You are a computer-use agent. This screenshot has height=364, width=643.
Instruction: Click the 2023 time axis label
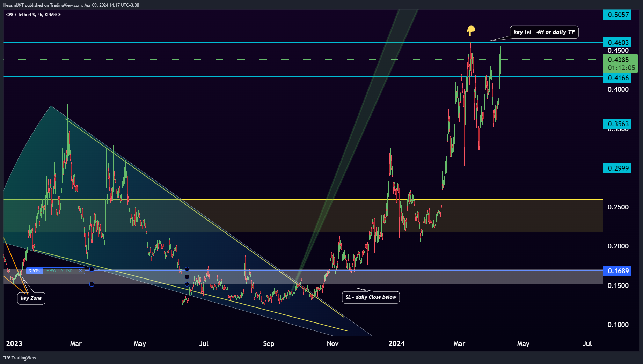14,343
